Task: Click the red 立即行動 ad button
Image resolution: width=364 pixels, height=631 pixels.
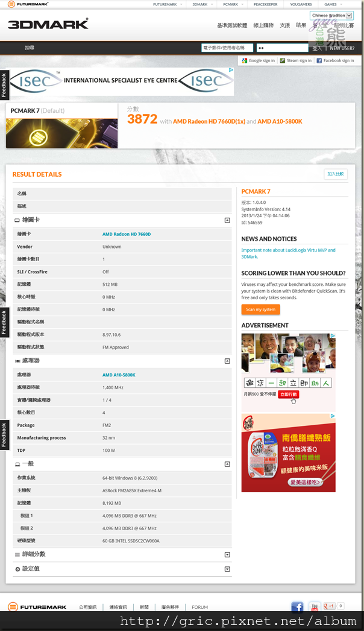Action: 289,395
